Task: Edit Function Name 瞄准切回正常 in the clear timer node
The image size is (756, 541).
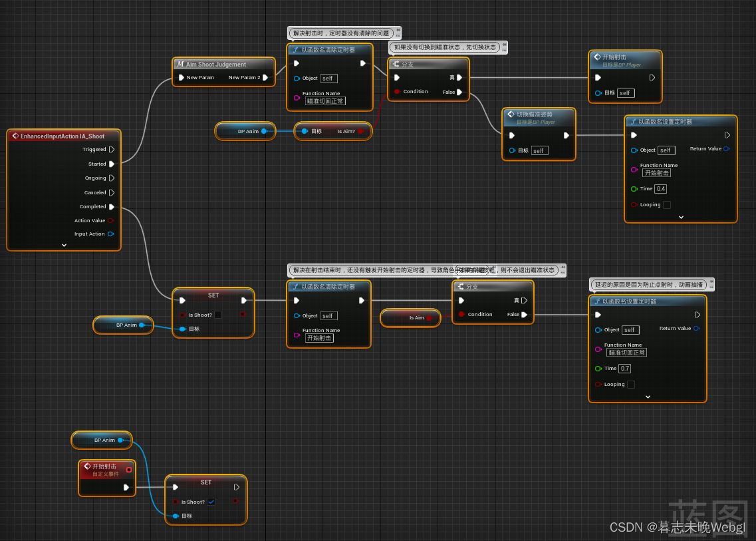Action: pos(325,101)
